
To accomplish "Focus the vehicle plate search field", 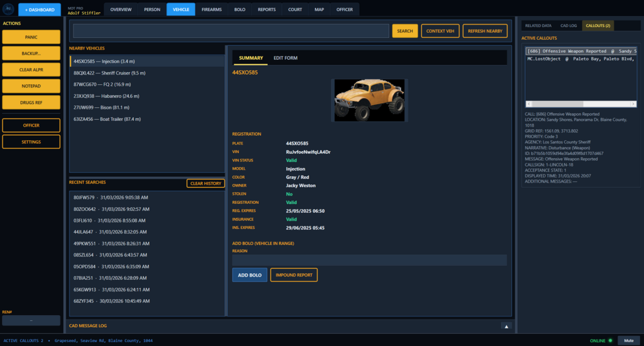I will 231,31.
